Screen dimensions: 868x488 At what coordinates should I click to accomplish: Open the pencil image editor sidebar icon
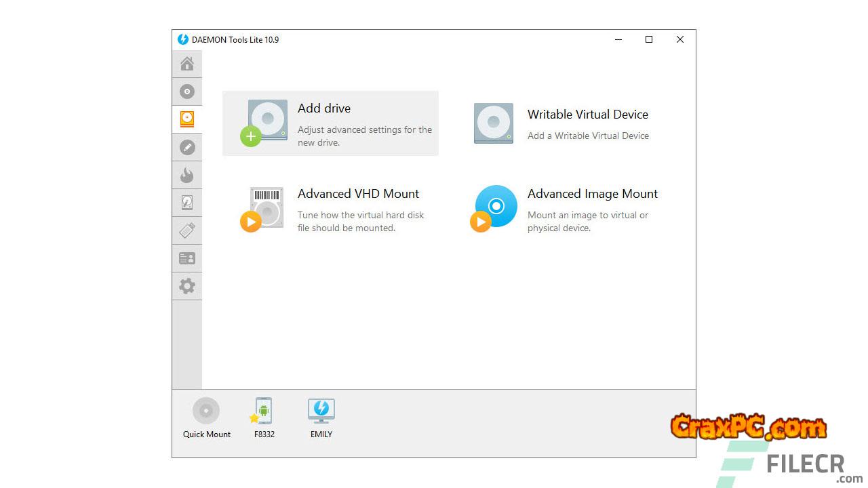tap(187, 147)
